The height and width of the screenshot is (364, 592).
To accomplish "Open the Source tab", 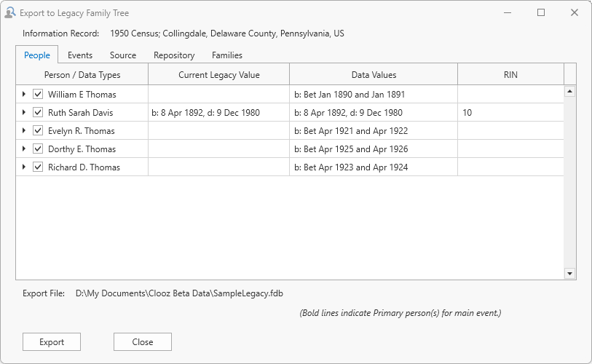I will [123, 55].
